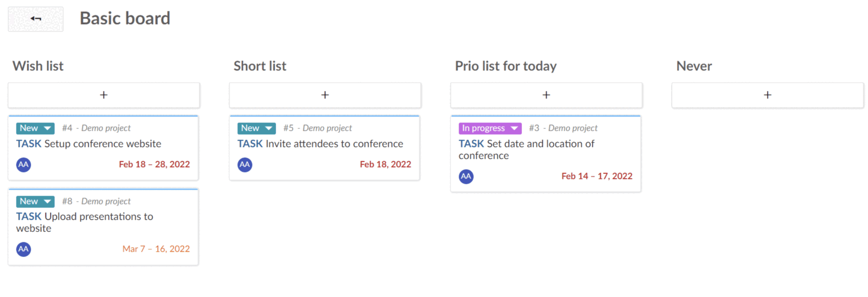Open Set date and location task
The height and width of the screenshot is (297, 868).
click(540, 144)
